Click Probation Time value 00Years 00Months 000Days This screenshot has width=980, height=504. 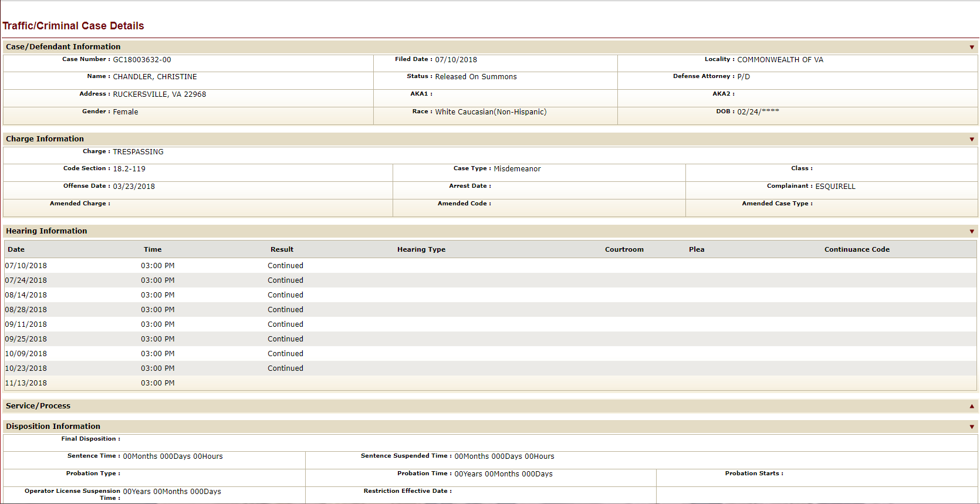tap(503, 474)
